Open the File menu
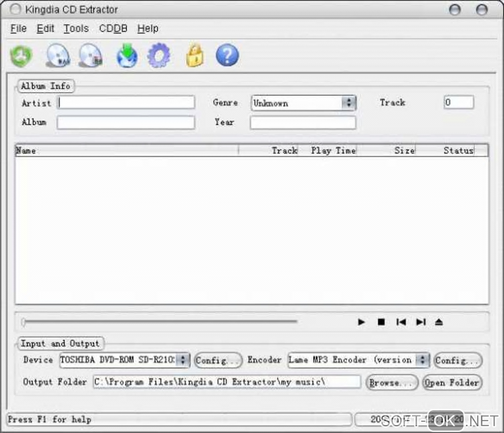 (x=18, y=28)
